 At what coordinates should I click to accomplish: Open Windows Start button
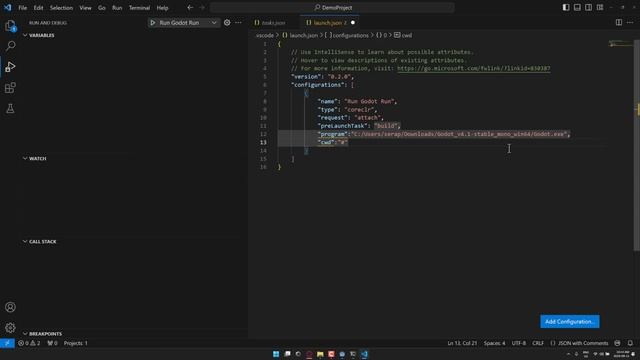(x=276, y=354)
